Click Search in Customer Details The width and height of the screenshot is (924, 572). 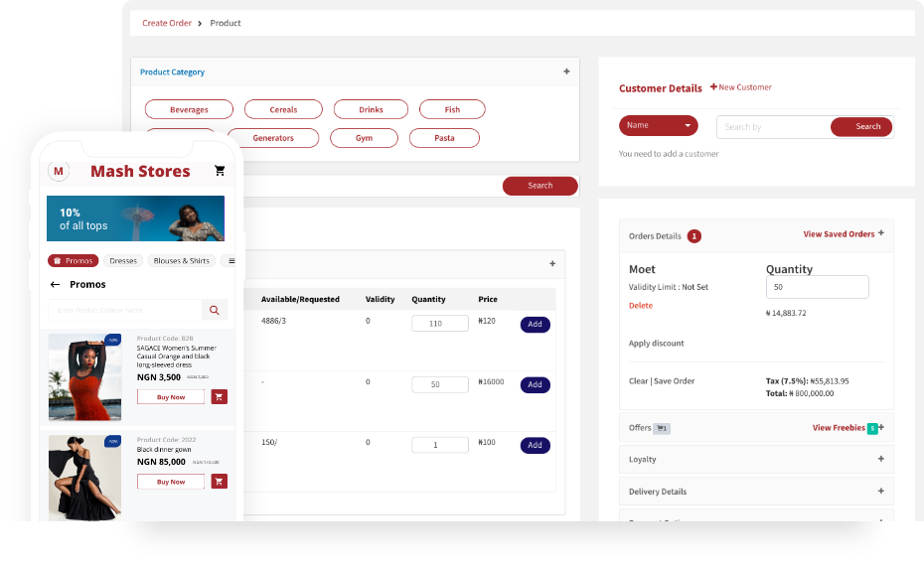pos(861,127)
